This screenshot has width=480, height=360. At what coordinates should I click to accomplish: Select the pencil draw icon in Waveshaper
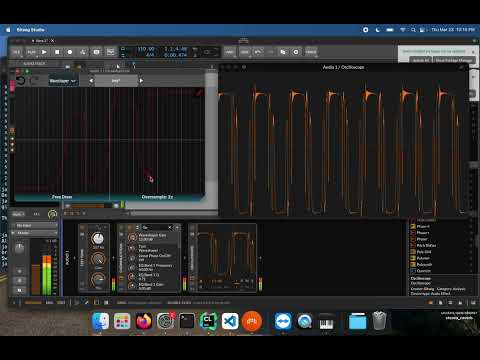coord(199,93)
